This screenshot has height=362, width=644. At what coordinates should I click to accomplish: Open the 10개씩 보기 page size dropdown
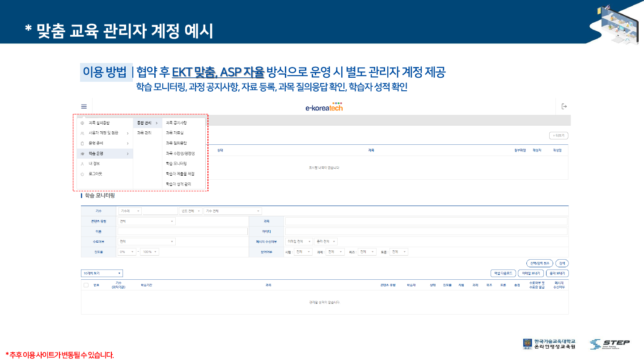(102, 273)
